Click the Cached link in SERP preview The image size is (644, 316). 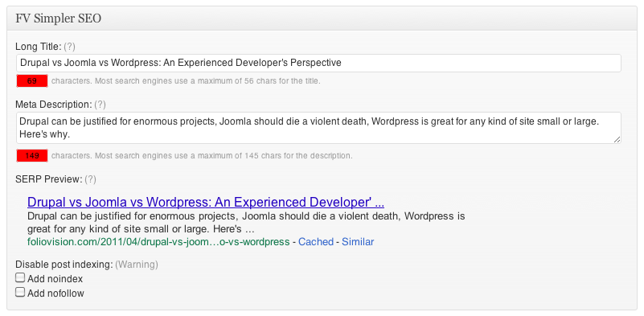click(x=316, y=241)
